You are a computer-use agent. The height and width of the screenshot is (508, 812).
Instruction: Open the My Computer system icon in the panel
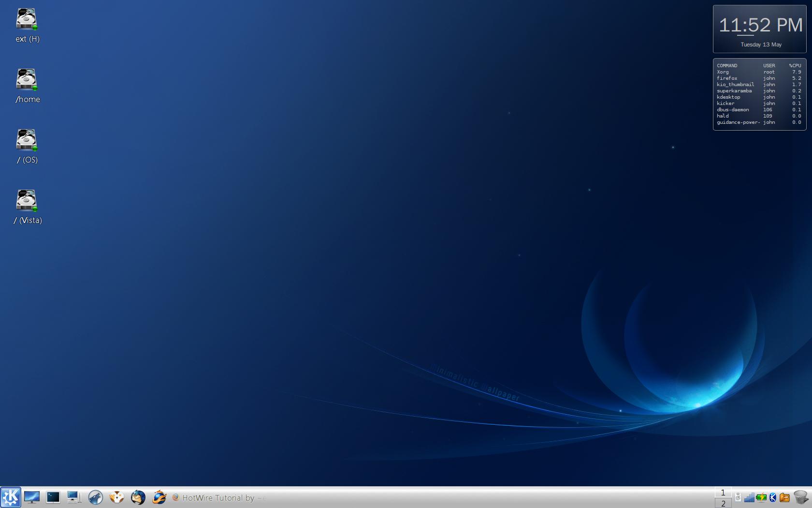pyautogui.click(x=74, y=497)
